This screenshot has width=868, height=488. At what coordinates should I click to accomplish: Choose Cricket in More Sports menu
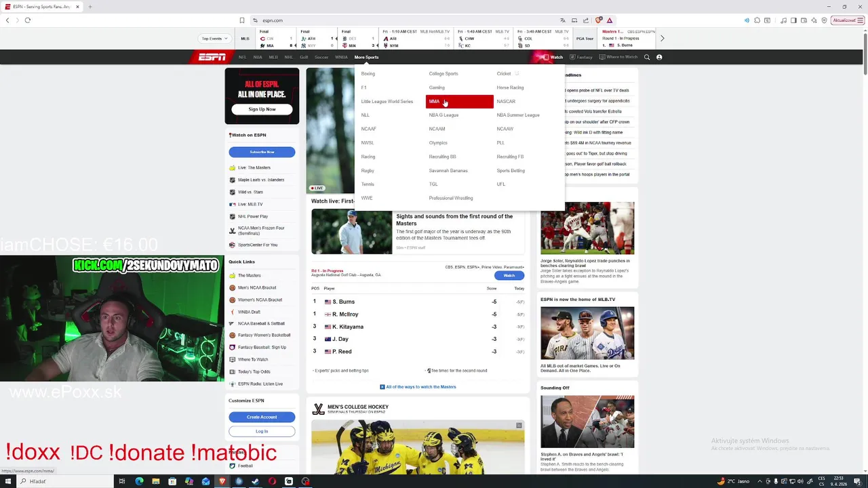[504, 74]
